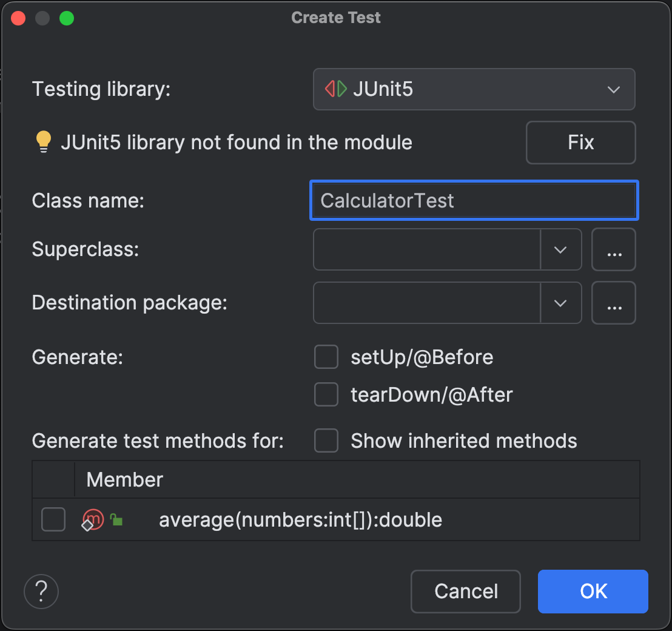Confirm with the OK button
The image size is (672, 631).
click(x=593, y=592)
